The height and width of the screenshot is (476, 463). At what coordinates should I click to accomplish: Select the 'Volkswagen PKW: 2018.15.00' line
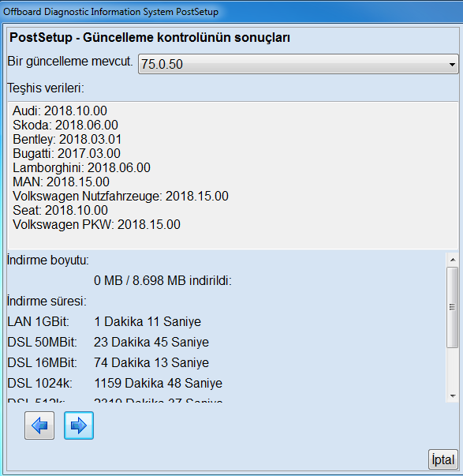(x=96, y=225)
